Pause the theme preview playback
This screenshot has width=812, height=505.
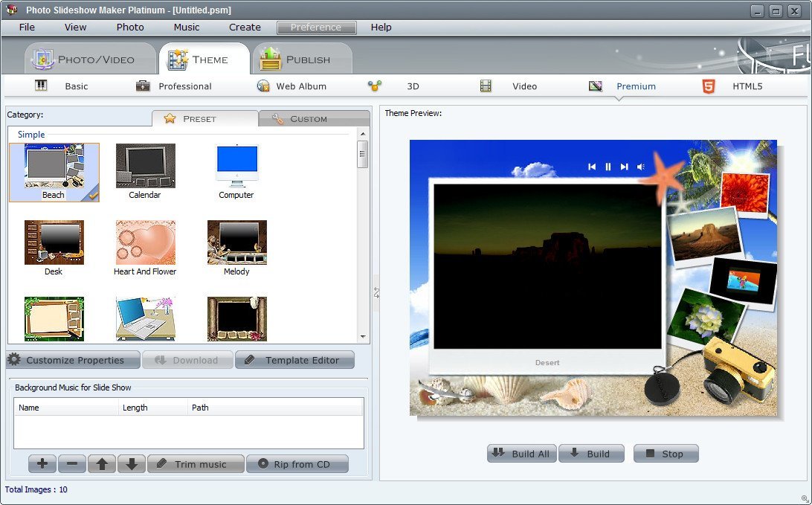(608, 166)
